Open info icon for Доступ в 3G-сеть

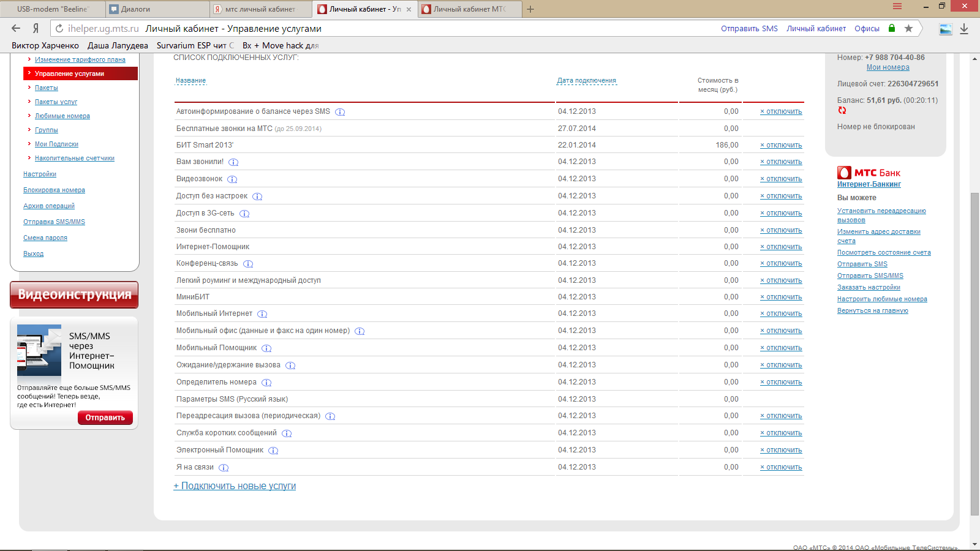pyautogui.click(x=244, y=214)
